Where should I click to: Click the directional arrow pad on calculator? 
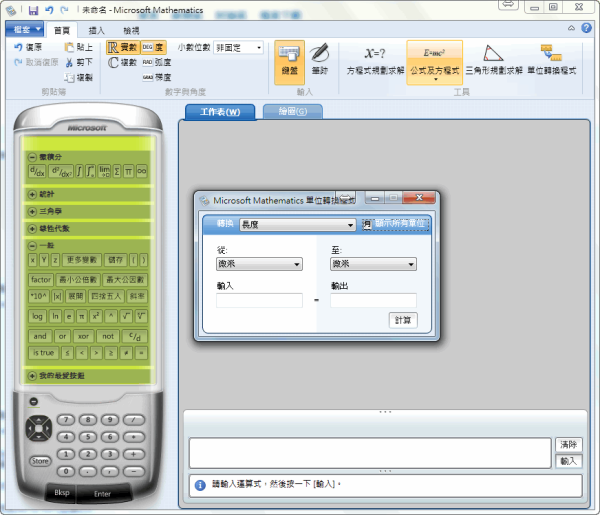coord(39,428)
